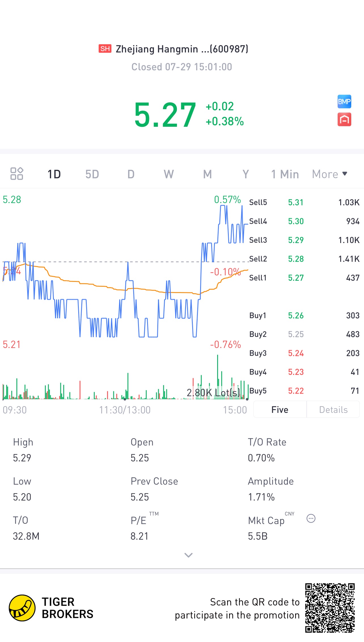Image resolution: width=364 pixels, height=642 pixels.
Task: Tap the Zhejiang Hangmin stock title
Action: (182, 49)
